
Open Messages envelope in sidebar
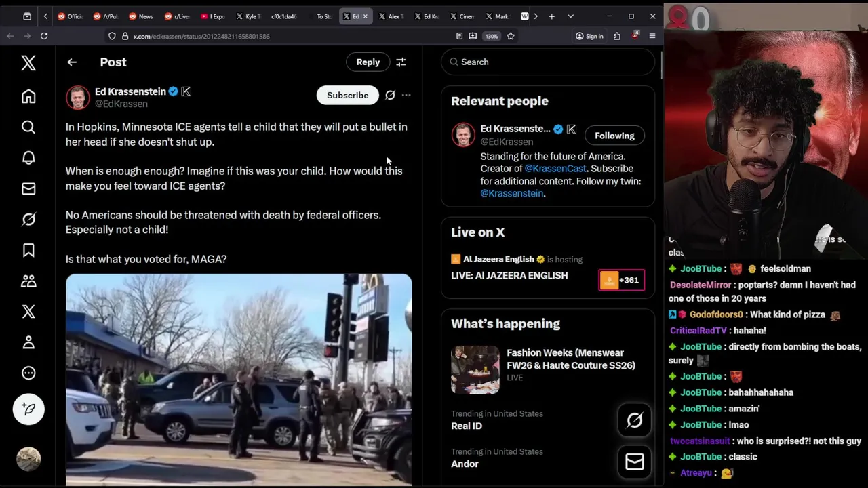28,188
